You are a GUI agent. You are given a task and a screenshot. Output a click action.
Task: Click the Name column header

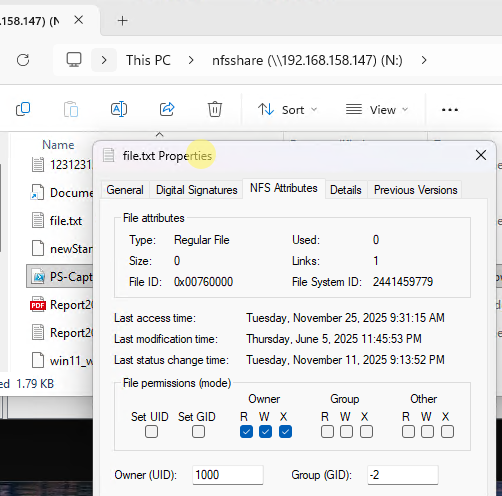coord(58,145)
